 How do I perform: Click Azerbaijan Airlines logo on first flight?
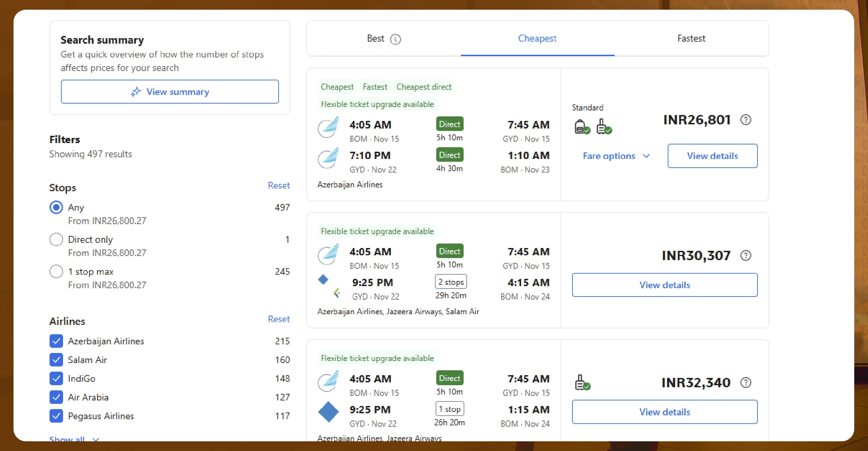[x=328, y=127]
